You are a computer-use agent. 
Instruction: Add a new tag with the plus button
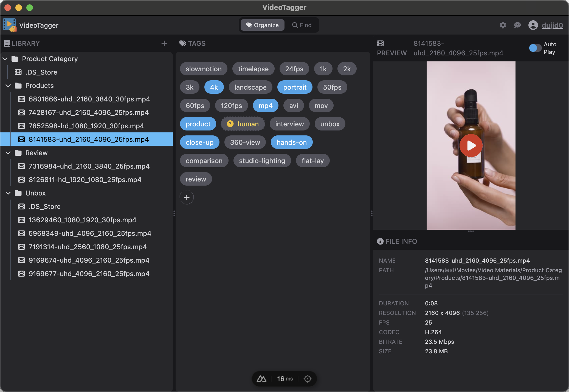click(187, 197)
